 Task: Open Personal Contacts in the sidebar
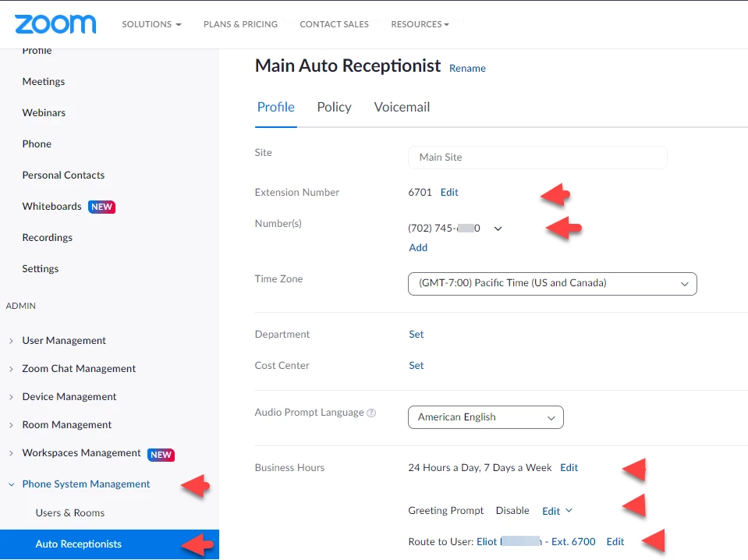click(63, 175)
